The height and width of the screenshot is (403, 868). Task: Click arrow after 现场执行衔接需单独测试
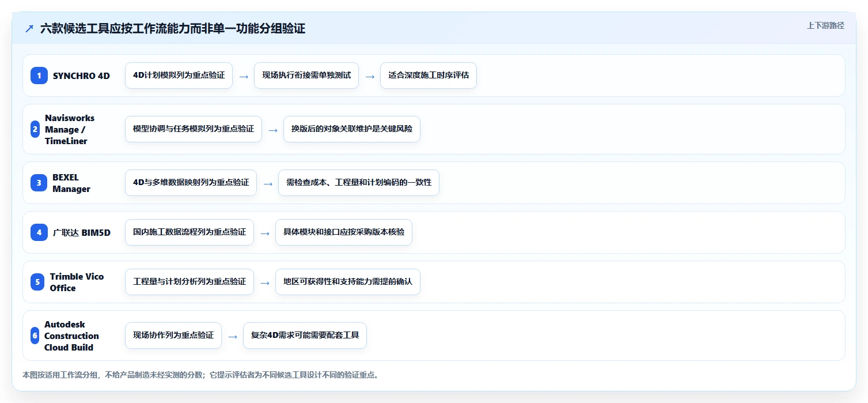370,76
